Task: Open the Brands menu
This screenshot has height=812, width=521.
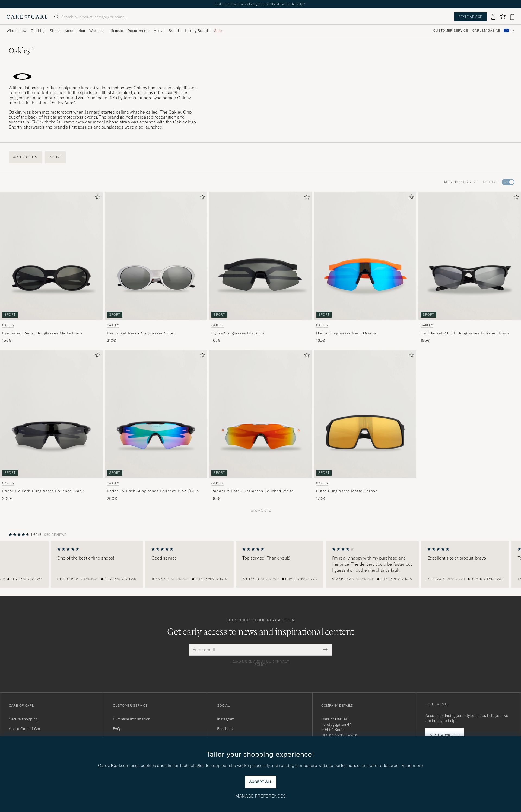Action: pos(174,31)
